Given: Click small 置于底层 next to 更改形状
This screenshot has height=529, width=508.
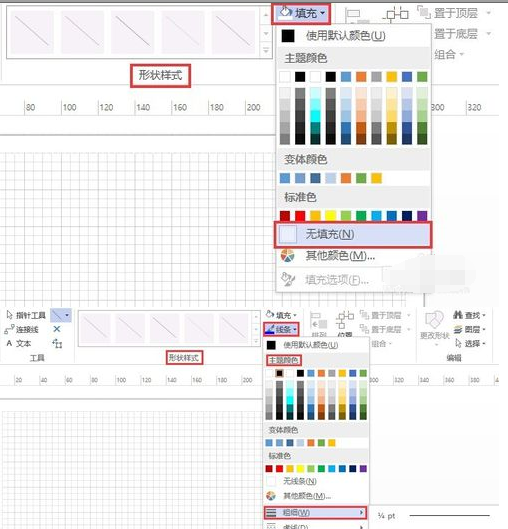Looking at the screenshot, I should pyautogui.click(x=385, y=329).
